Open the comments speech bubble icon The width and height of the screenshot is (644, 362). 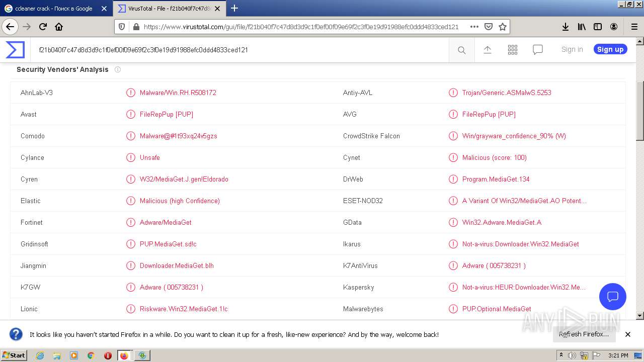pyautogui.click(x=538, y=49)
